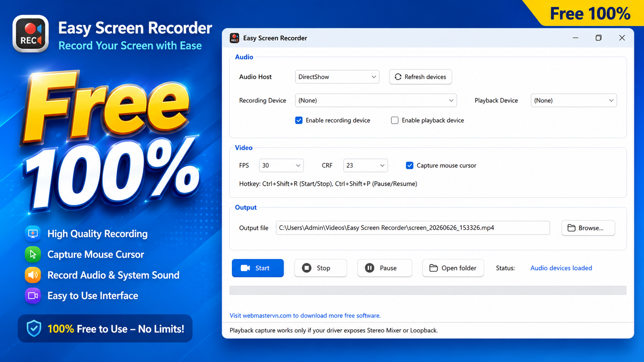Maximize the Easy Screen Recorder window
The width and height of the screenshot is (644, 362).
(x=599, y=38)
